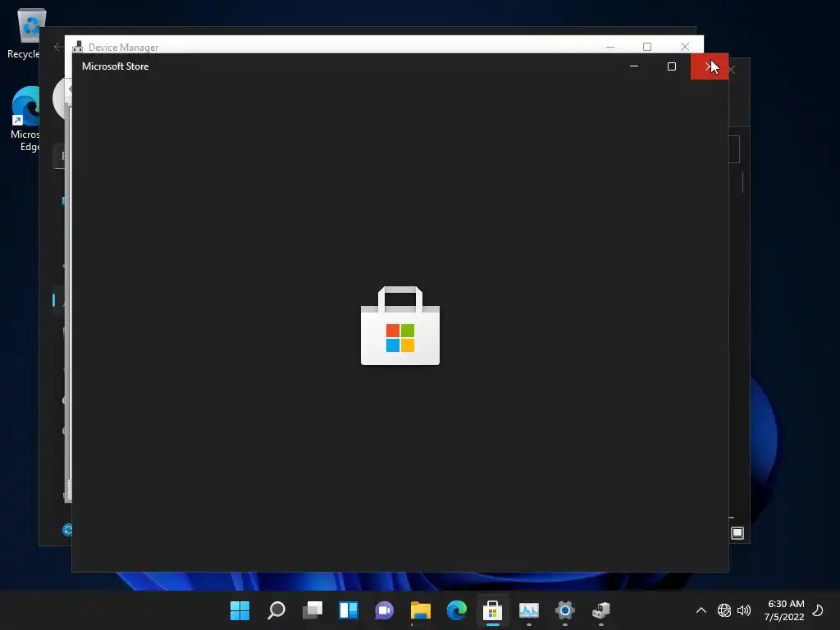Image resolution: width=840 pixels, height=630 pixels.
Task: Maximize the Microsoft Store window
Action: pyautogui.click(x=672, y=66)
